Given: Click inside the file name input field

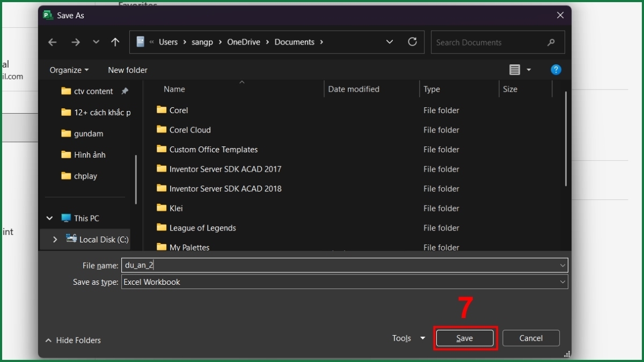Looking at the screenshot, I should (268, 264).
